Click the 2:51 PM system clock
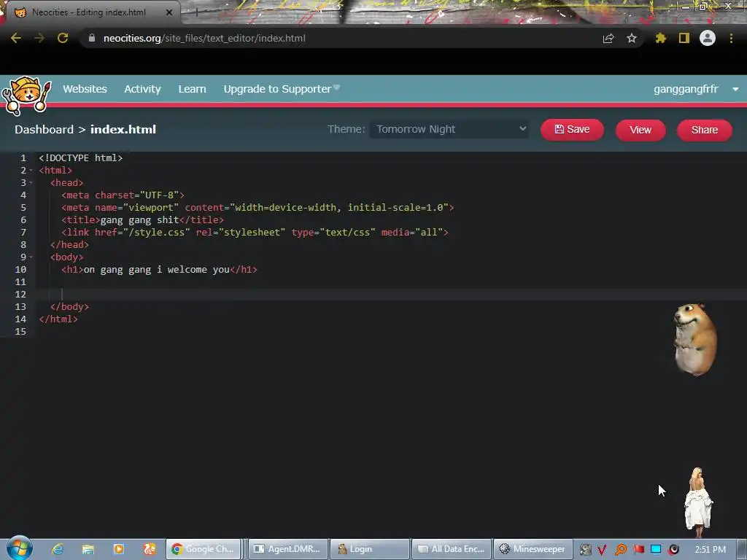747x560 pixels. point(711,550)
